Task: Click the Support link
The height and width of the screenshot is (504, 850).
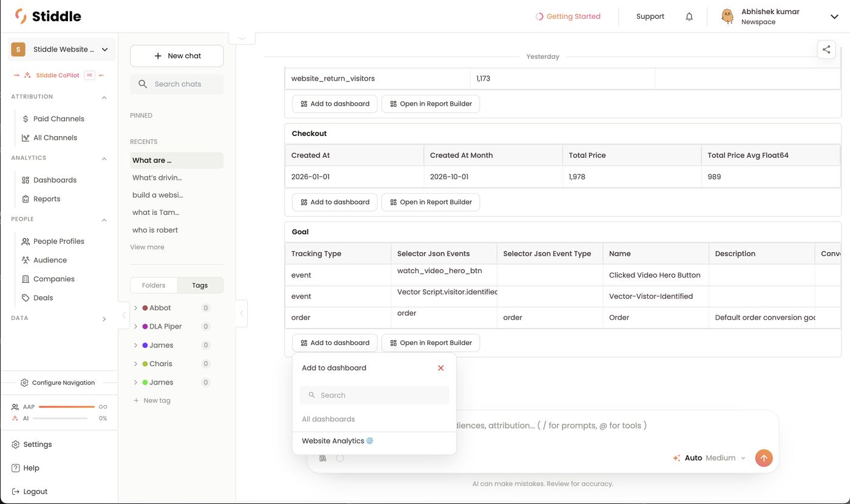Action: 650,16
